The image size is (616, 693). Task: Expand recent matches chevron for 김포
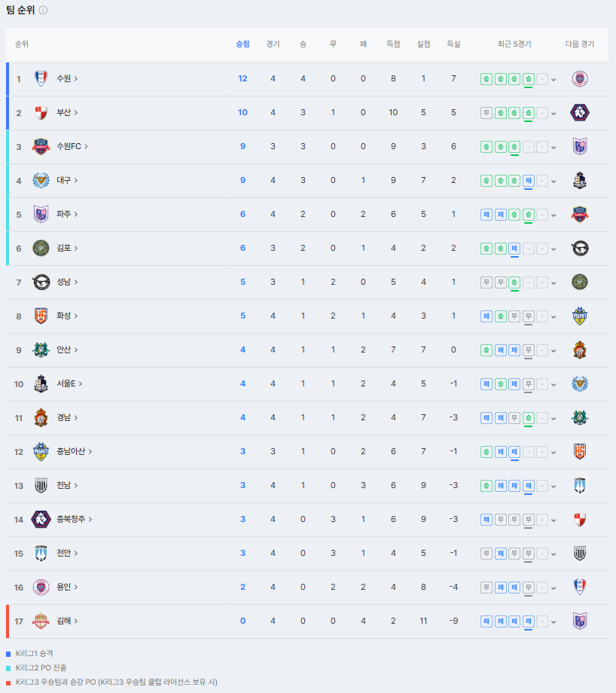click(553, 249)
